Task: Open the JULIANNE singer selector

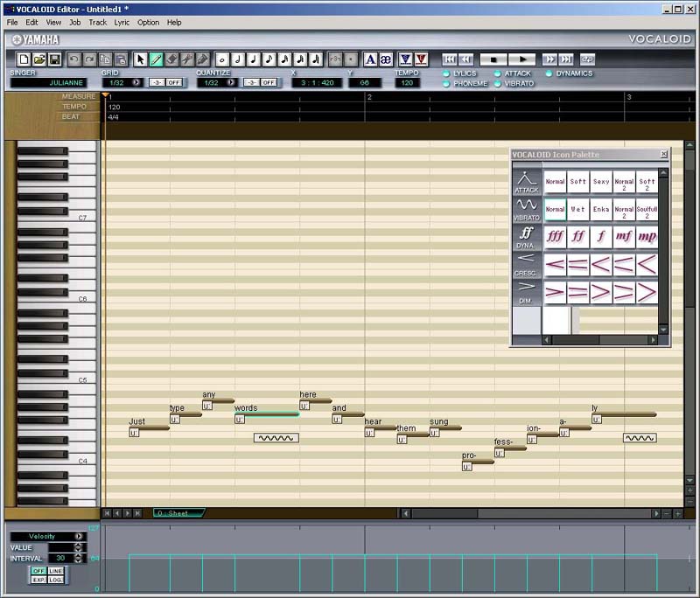Action: click(49, 83)
